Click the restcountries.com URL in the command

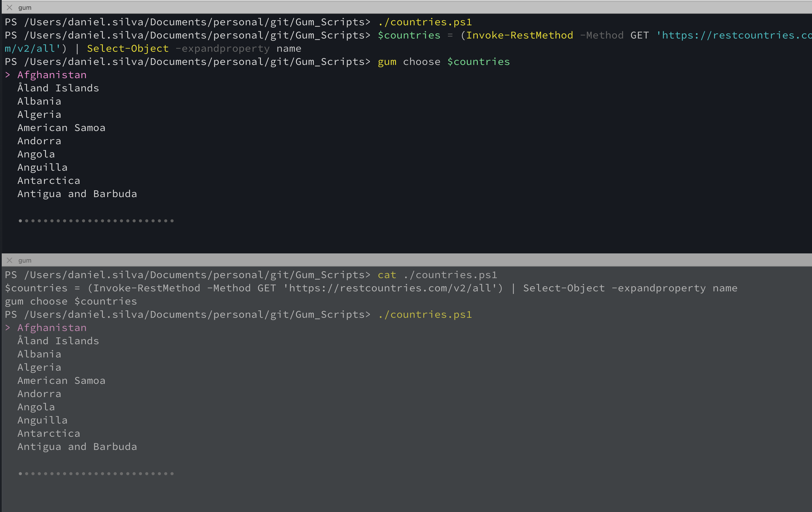[725, 35]
